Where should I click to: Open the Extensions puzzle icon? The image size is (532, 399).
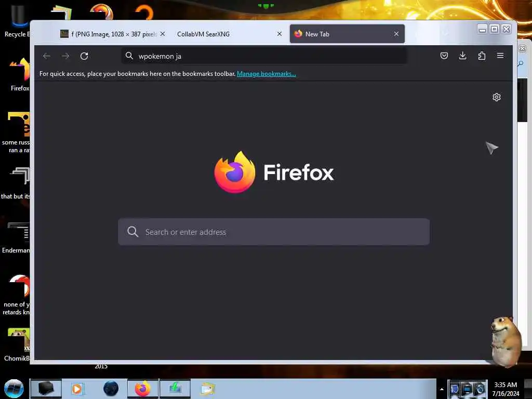click(x=482, y=56)
